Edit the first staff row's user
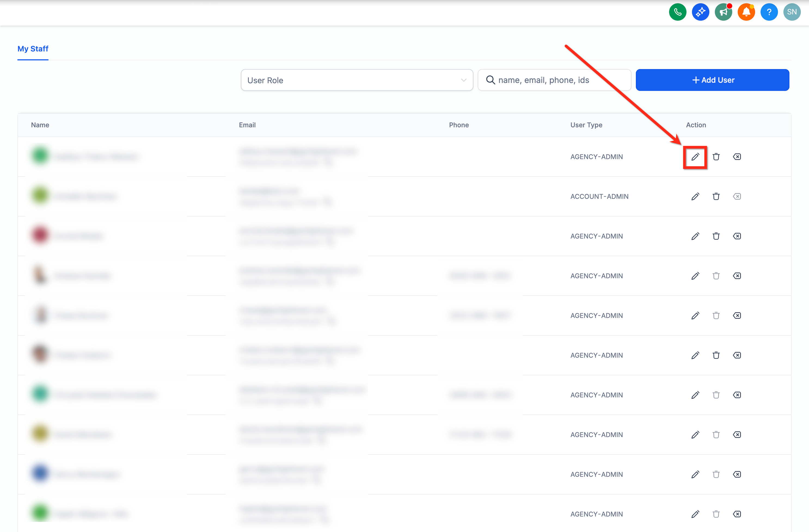Image resolution: width=809 pixels, height=532 pixels. point(695,157)
